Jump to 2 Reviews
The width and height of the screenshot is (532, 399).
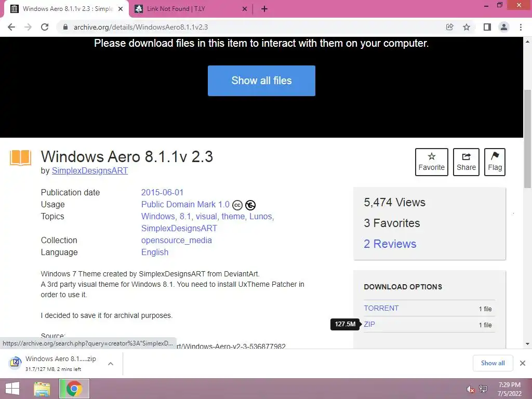390,244
